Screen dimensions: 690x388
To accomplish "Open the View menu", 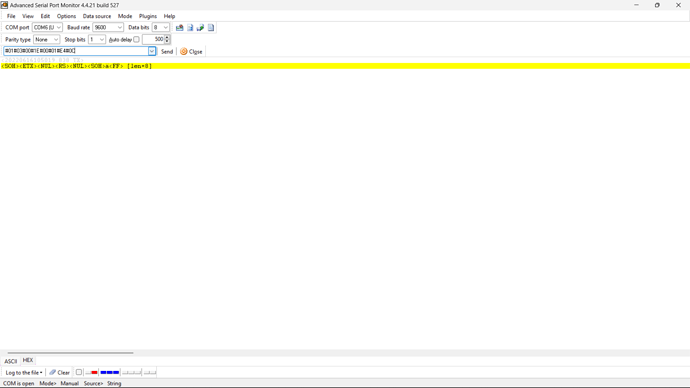I will tap(28, 16).
